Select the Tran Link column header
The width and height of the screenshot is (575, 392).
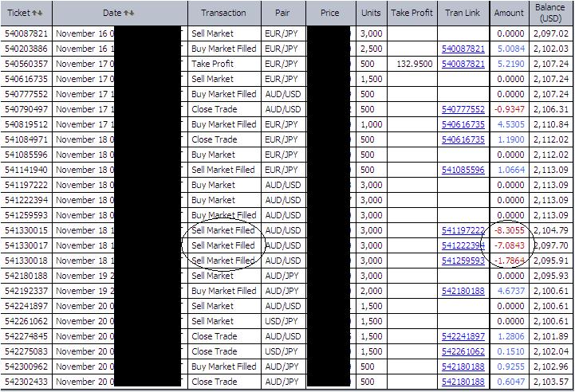463,13
